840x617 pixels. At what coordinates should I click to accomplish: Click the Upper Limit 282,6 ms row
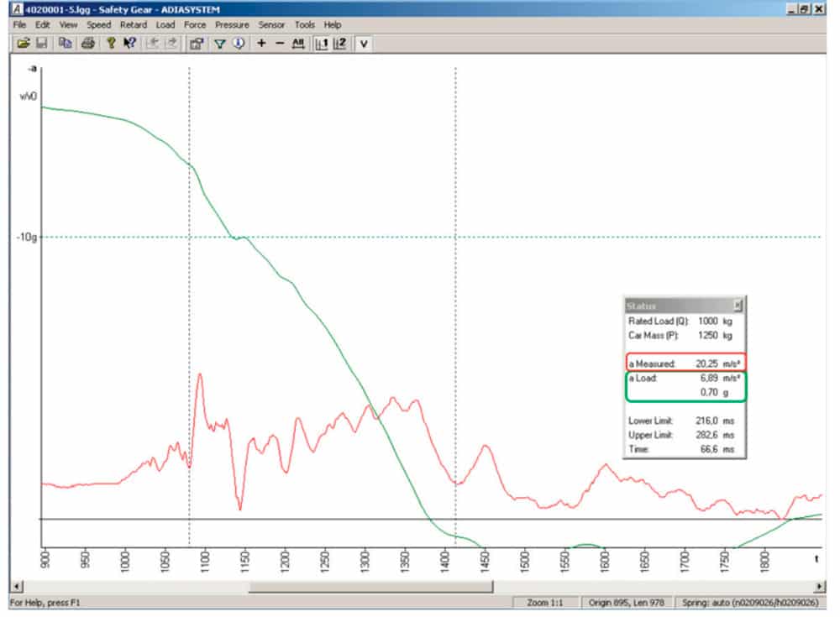[681, 435]
